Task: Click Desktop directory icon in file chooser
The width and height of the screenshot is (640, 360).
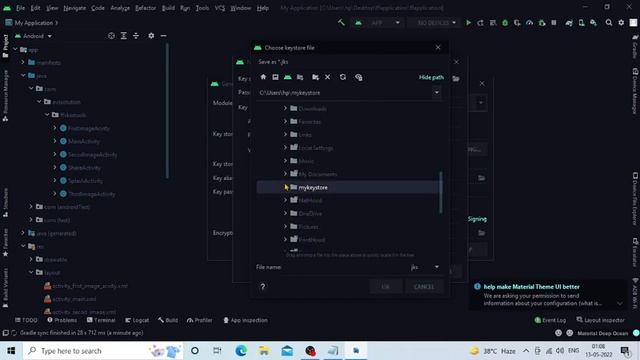Action: click(x=276, y=77)
